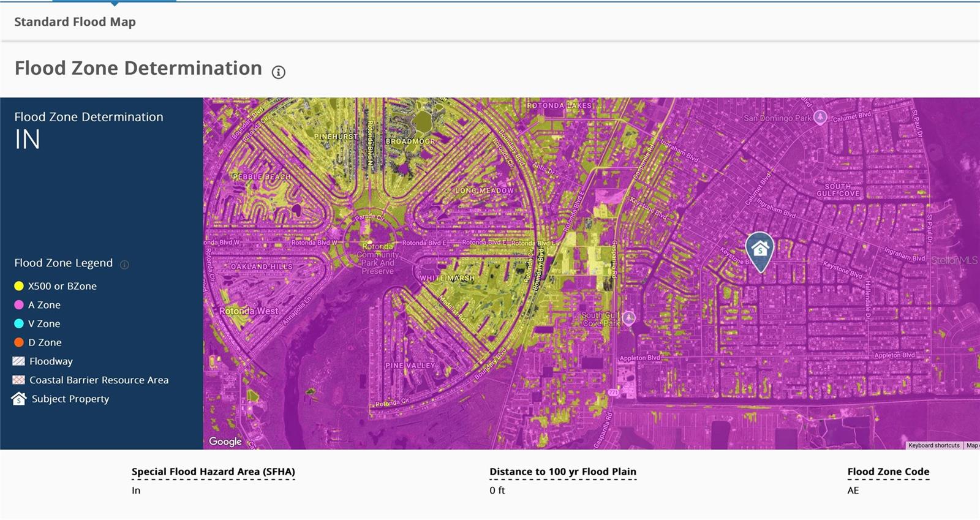Click the Coastal Barrier Resource Area icon
The height and width of the screenshot is (520, 980).
[x=19, y=380]
